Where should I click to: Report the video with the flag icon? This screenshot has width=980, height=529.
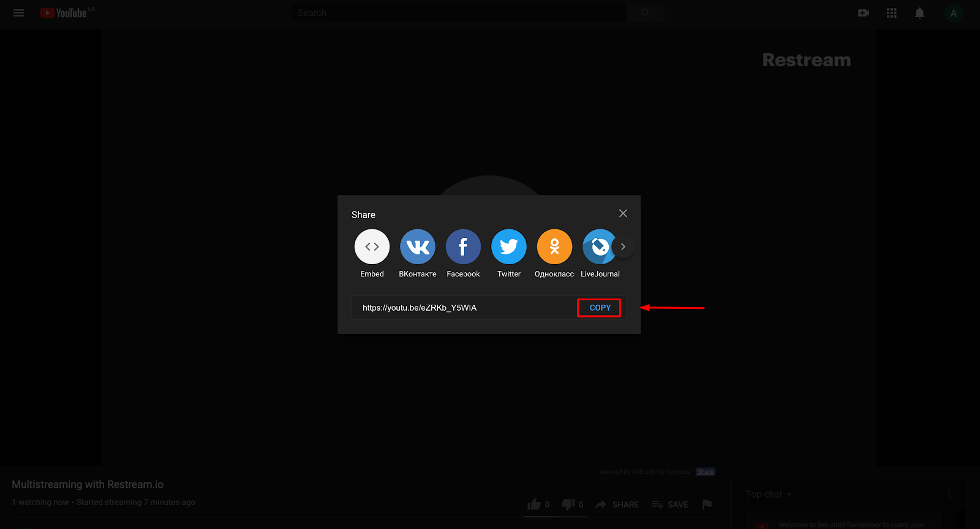tap(707, 504)
